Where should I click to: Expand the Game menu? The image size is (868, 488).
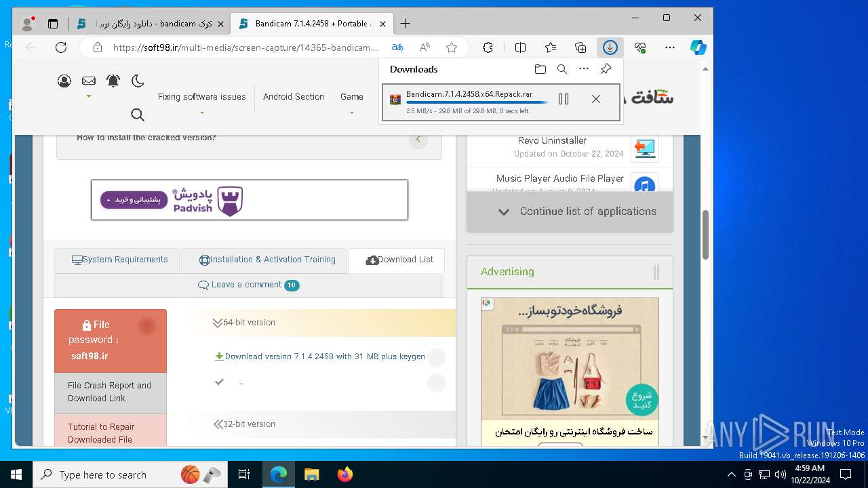(352, 97)
